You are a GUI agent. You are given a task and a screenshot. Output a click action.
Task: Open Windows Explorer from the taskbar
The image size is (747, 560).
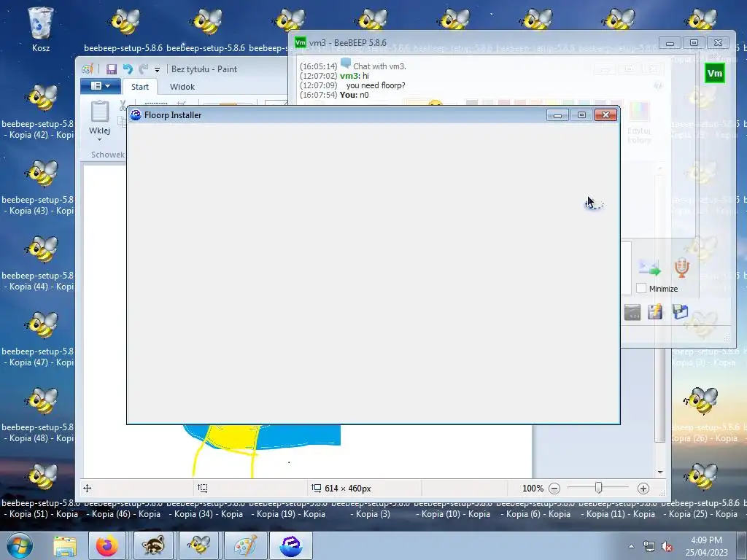pos(65,546)
